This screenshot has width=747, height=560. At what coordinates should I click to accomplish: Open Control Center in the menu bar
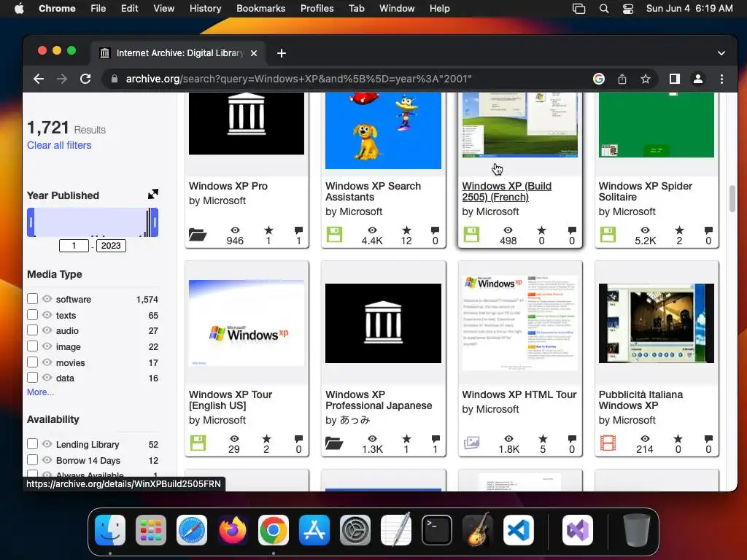point(628,9)
